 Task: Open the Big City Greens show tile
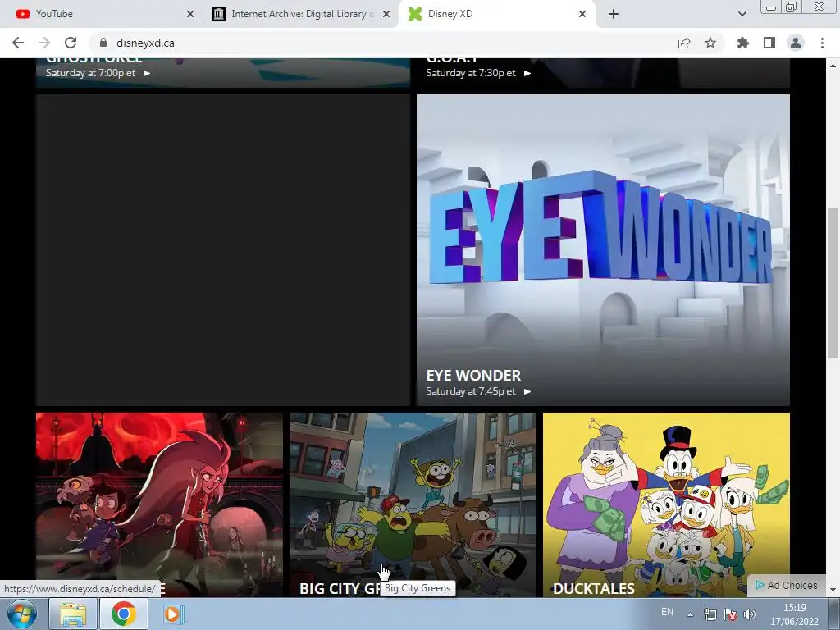(413, 504)
